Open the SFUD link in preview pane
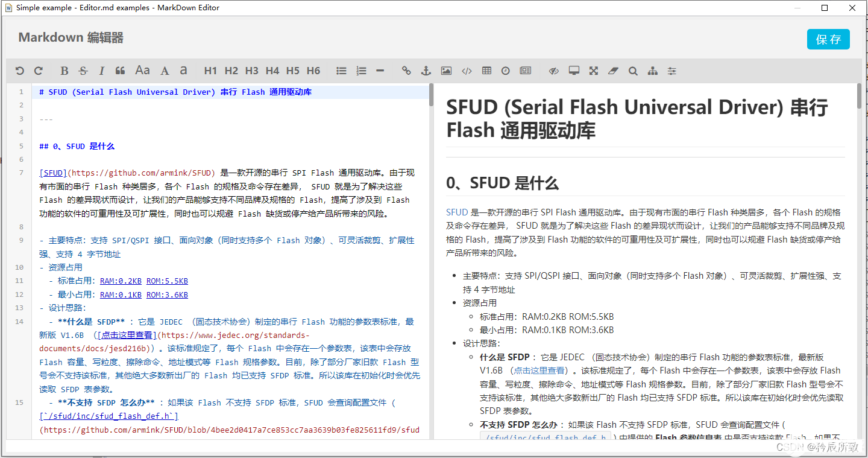The width and height of the screenshot is (868, 458). pos(457,212)
